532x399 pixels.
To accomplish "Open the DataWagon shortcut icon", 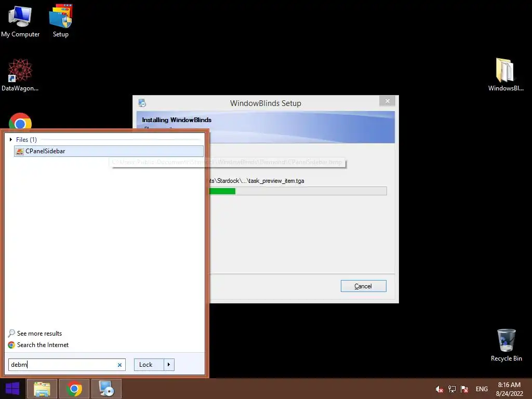I will [20, 75].
